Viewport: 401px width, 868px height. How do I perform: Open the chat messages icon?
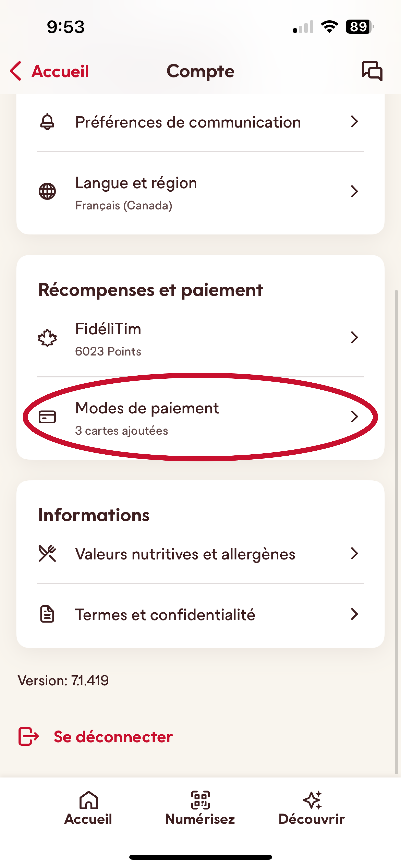[x=372, y=71]
